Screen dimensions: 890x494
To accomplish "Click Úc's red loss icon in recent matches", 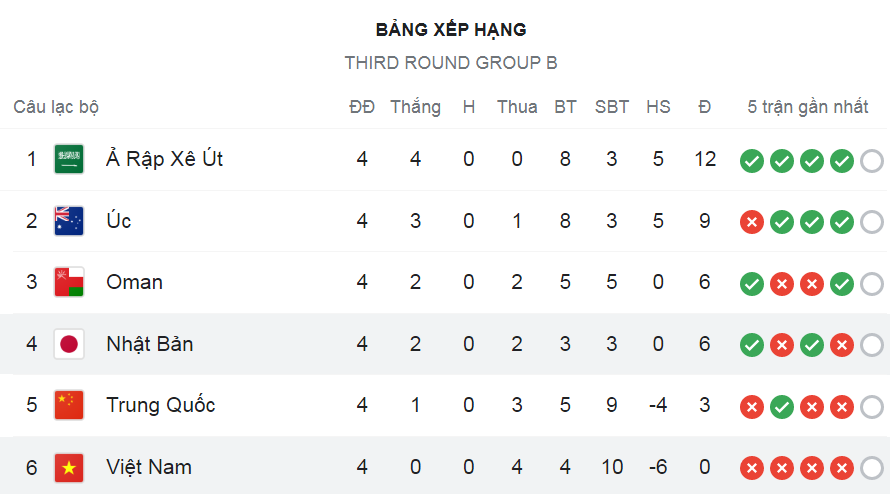I will (x=752, y=222).
